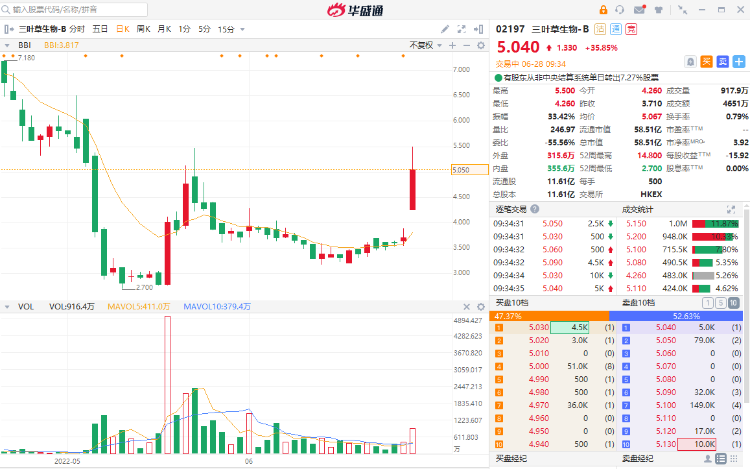This screenshot has width=750, height=469.
Task: Select bid level 4 price 5.000
Action: 539,366
